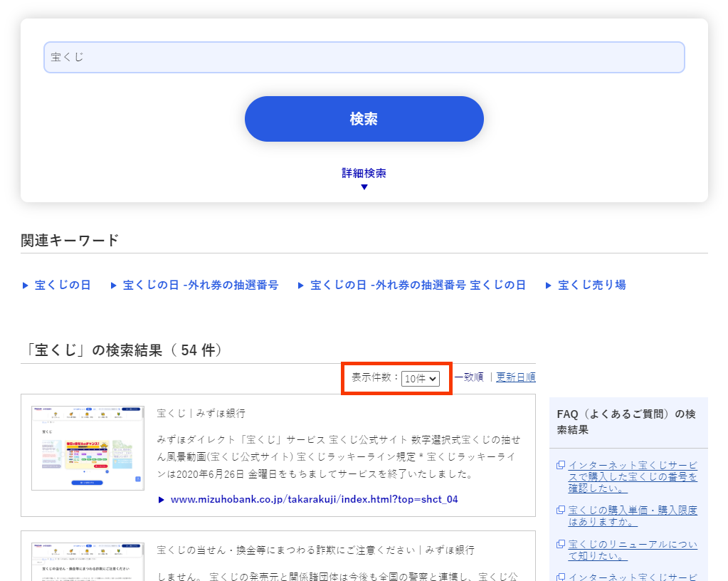Click the new-window icon beside インターネット宝くじサービスで購入した FAQ
728x581 pixels.
561,465
